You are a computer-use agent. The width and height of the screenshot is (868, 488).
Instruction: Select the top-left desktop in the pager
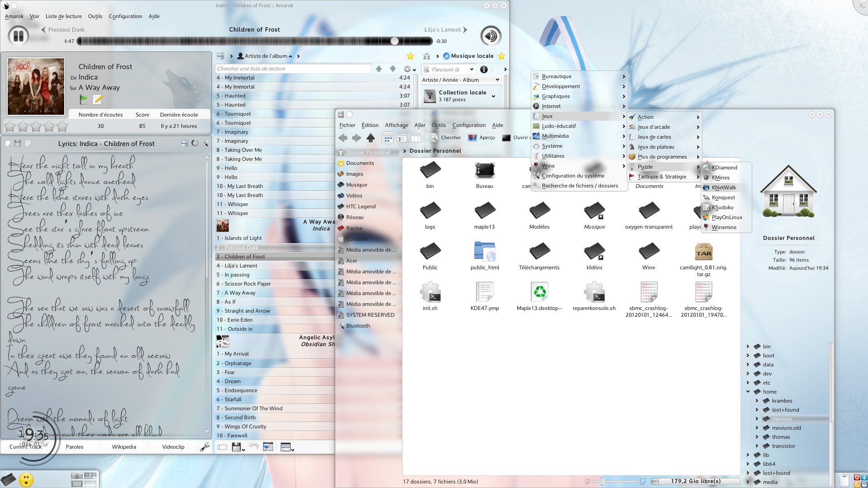[77, 476]
